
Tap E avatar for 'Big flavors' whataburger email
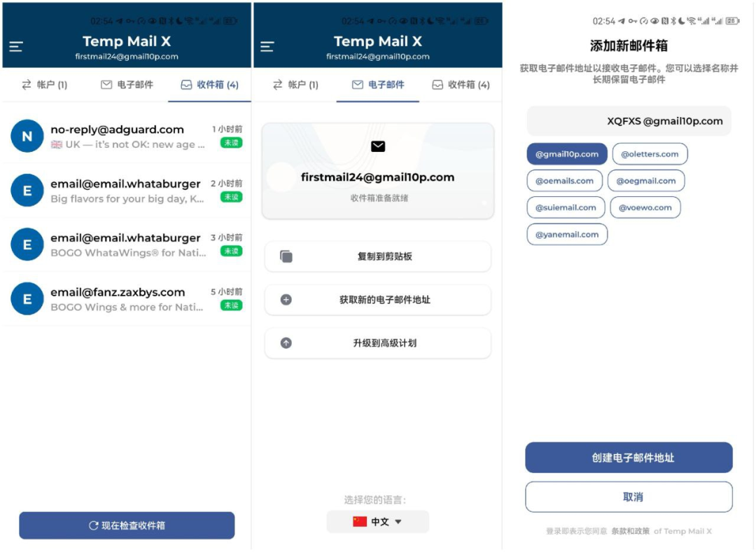27,191
